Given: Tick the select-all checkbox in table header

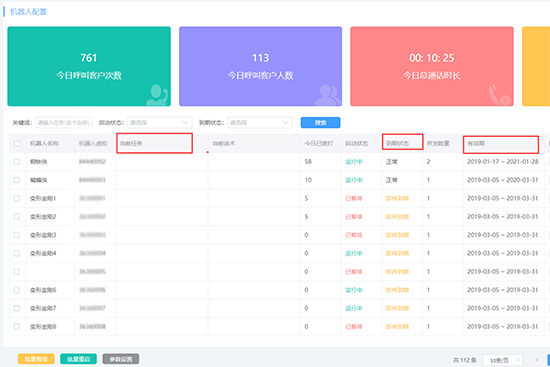Looking at the screenshot, I should point(16,143).
